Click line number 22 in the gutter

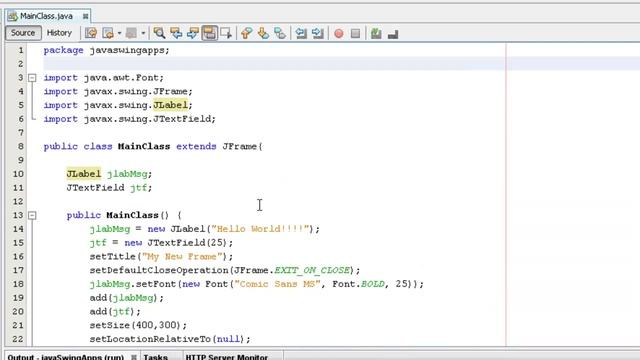click(x=18, y=339)
